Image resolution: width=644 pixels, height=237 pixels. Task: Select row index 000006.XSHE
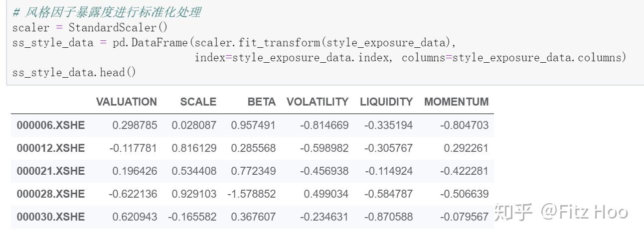tap(50, 125)
